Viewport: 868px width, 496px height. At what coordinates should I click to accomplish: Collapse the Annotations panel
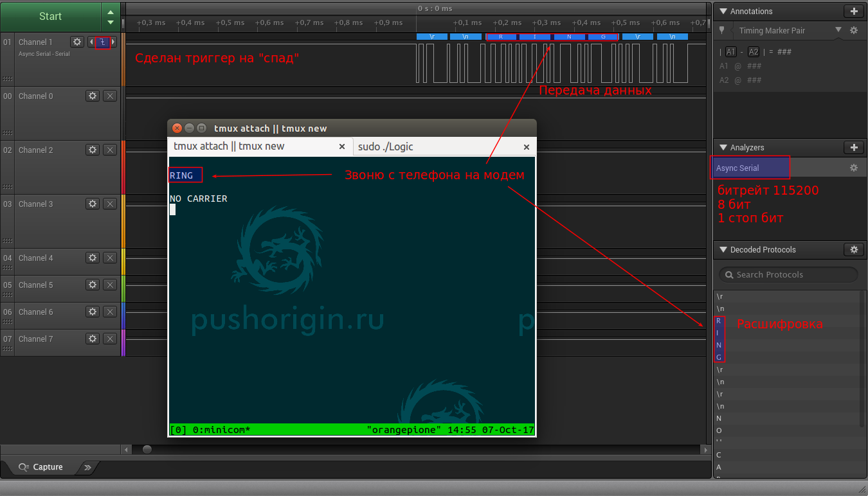coord(723,11)
